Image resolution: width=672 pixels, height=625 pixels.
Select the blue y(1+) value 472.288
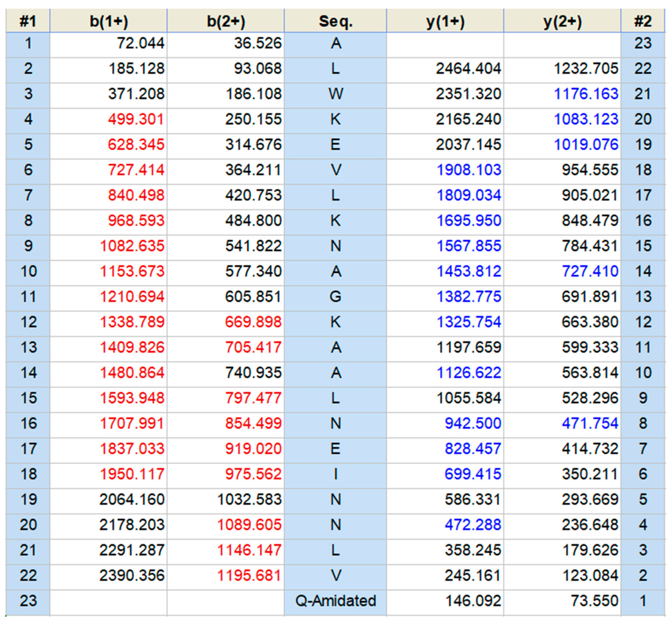[473, 525]
